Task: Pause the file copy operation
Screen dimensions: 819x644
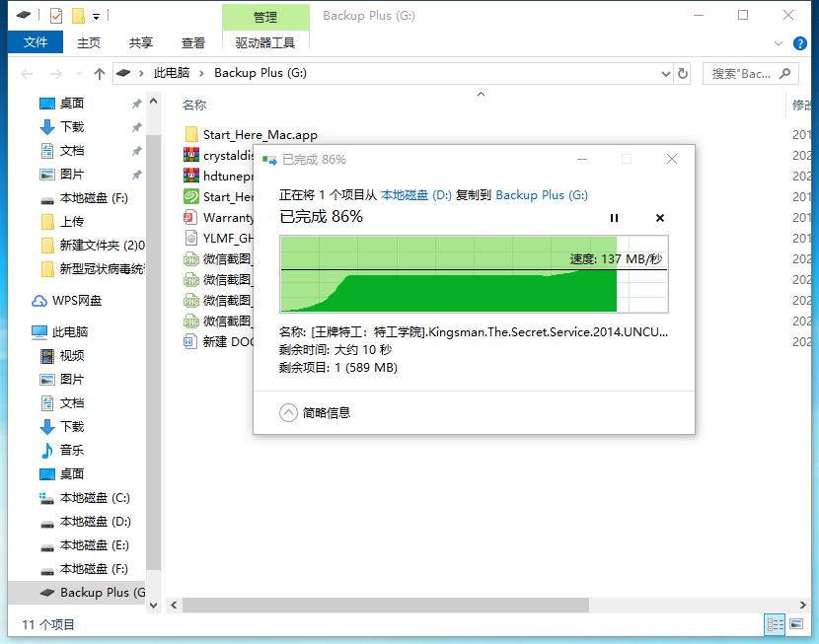Action: [615, 218]
